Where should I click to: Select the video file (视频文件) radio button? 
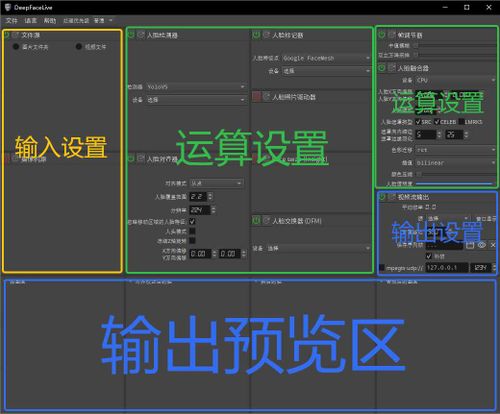78,46
